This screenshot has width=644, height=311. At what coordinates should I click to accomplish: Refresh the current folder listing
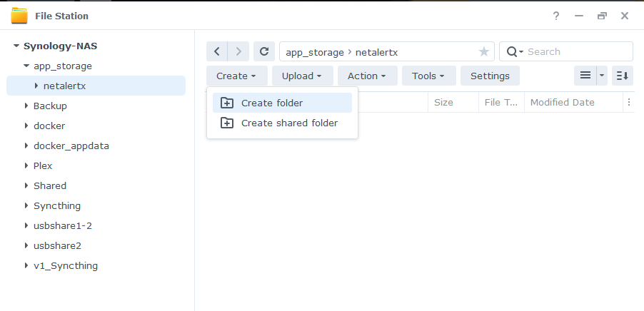click(264, 51)
